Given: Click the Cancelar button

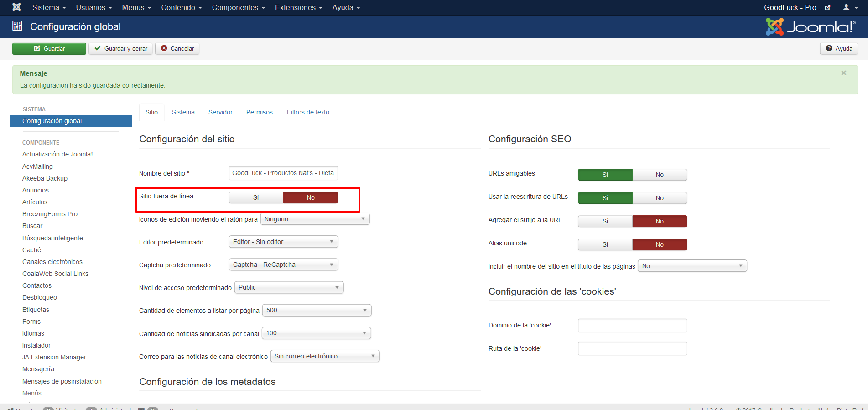Looking at the screenshot, I should pyautogui.click(x=177, y=49).
